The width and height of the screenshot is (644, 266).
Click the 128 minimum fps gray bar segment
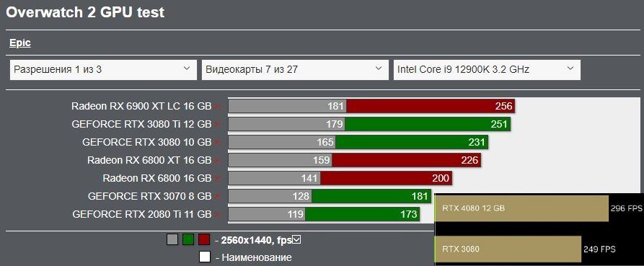[270, 197]
